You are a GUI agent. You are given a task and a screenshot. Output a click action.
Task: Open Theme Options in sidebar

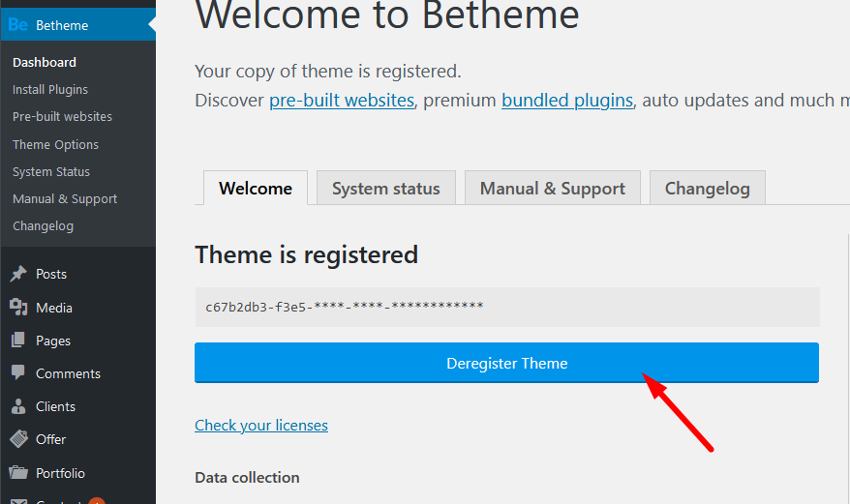55,144
